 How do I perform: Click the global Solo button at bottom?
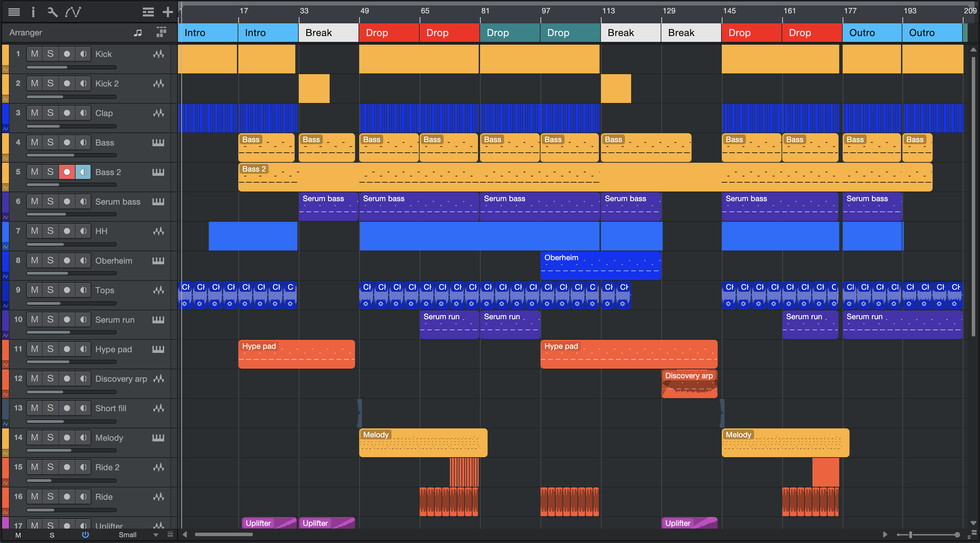point(52,535)
